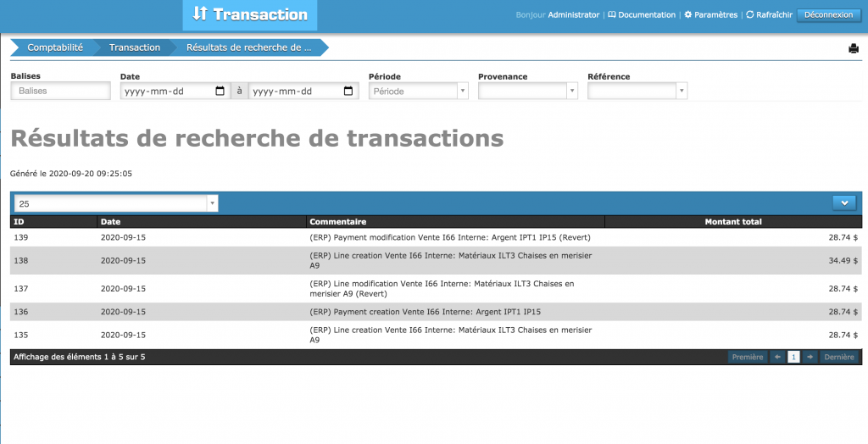Image resolution: width=868 pixels, height=444 pixels.
Task: Change rows-per-page selector showing 25
Action: (x=116, y=203)
